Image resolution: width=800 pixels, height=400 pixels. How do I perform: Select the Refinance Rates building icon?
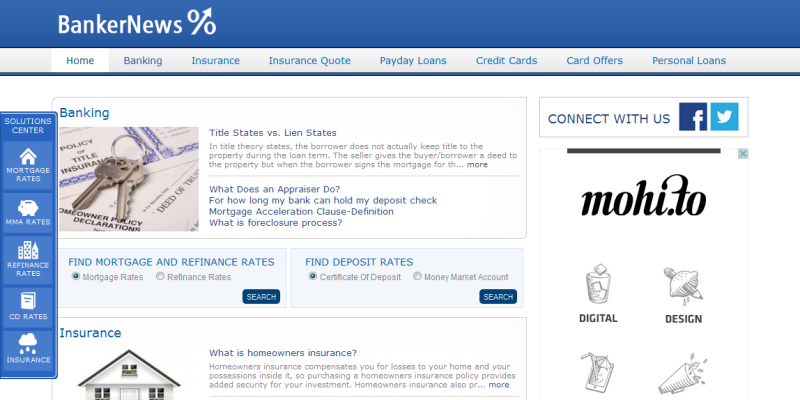pyautogui.click(x=28, y=253)
